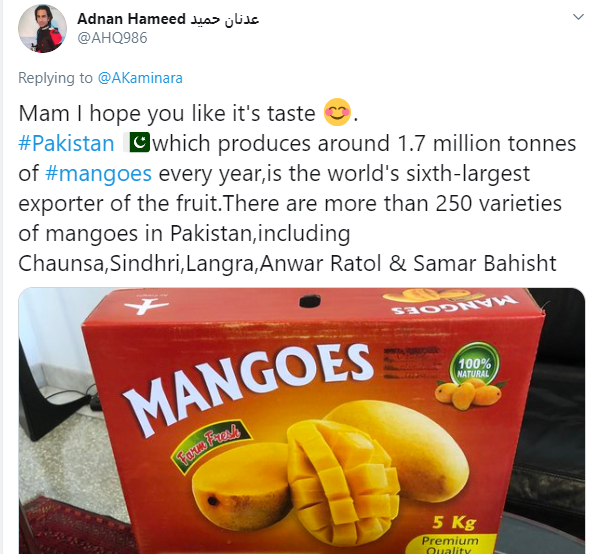The width and height of the screenshot is (598, 554).
Task: Click the white airplane symbol on box
Action: [x=146, y=306]
